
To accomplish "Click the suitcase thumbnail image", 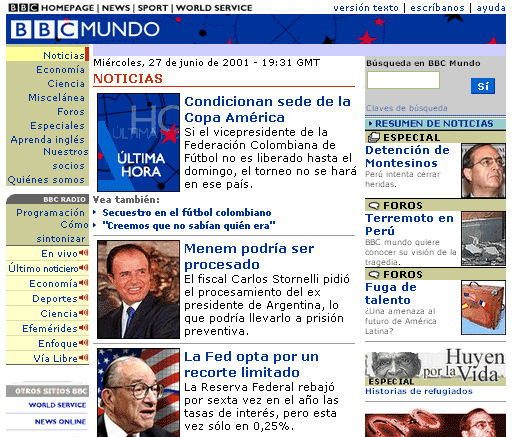I will coord(483,307).
